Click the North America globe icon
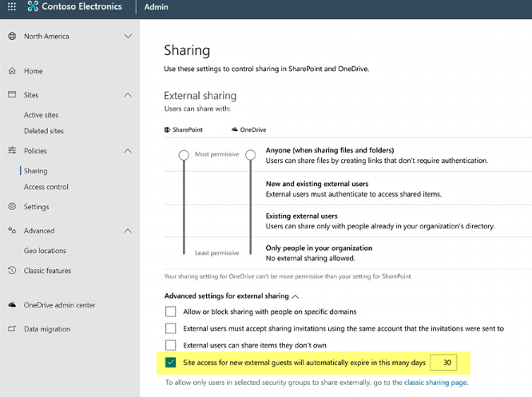This screenshot has height=397, width=532. (12, 37)
